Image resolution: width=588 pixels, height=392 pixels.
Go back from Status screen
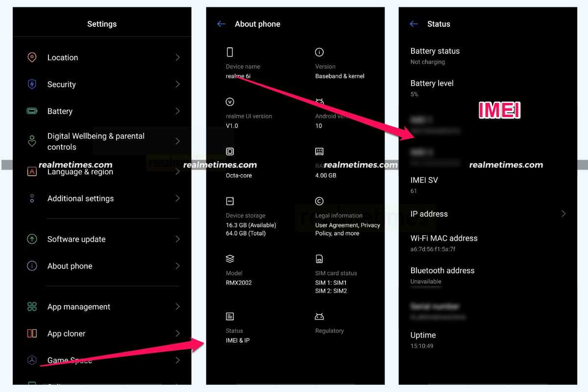pos(414,24)
